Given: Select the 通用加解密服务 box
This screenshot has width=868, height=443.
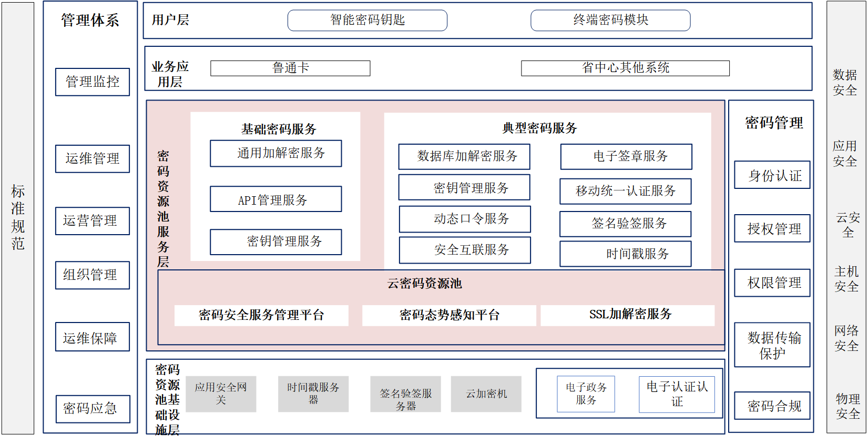Looking at the screenshot, I should coord(275,154).
